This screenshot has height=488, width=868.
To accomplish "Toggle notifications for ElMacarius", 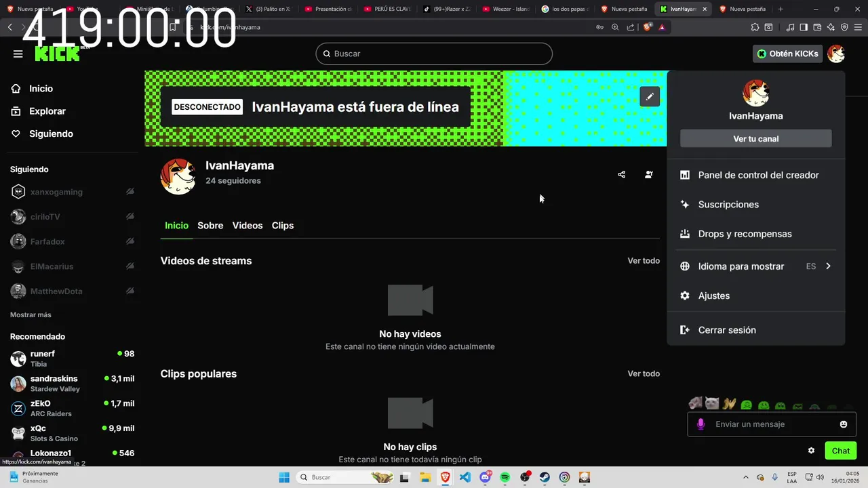I will pyautogui.click(x=130, y=266).
